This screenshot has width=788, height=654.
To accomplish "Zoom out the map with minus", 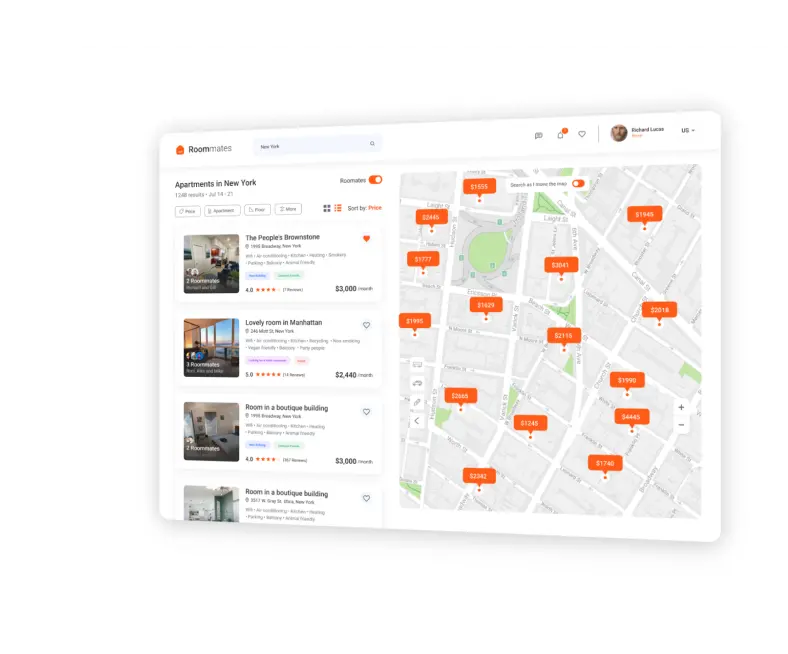I will 681,425.
